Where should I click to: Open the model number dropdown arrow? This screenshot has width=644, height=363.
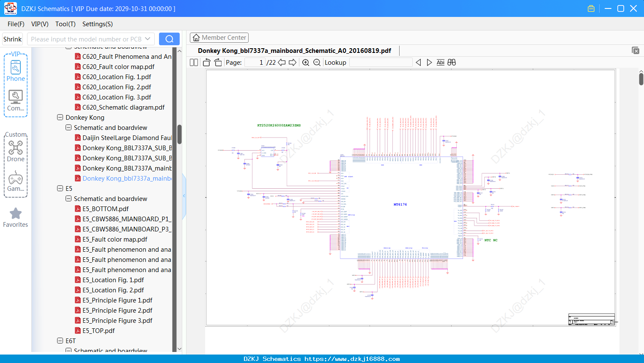pos(148,39)
